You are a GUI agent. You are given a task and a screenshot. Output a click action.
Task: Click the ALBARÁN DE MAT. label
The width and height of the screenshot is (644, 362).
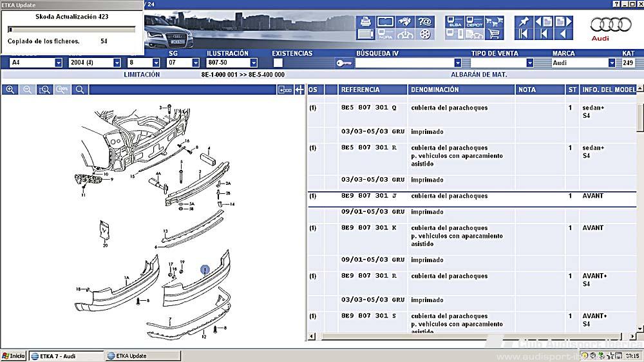pyautogui.click(x=479, y=75)
